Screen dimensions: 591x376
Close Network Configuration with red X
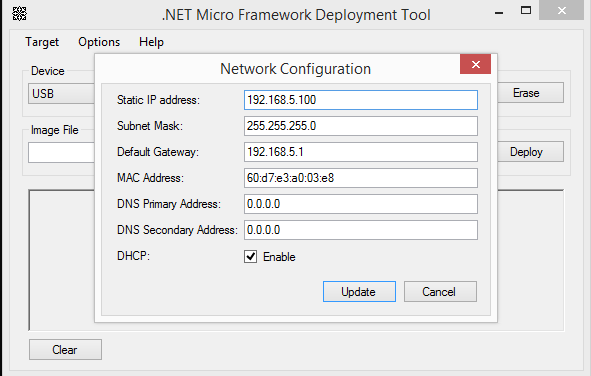(475, 64)
